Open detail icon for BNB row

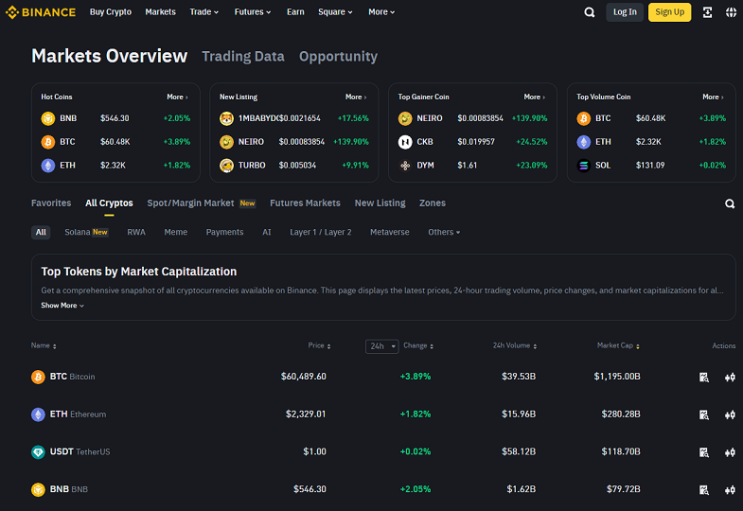pos(704,490)
